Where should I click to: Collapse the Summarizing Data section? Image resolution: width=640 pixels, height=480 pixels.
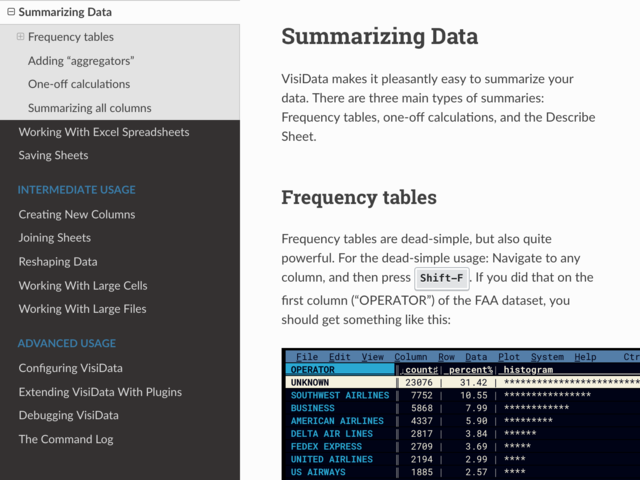(x=11, y=12)
